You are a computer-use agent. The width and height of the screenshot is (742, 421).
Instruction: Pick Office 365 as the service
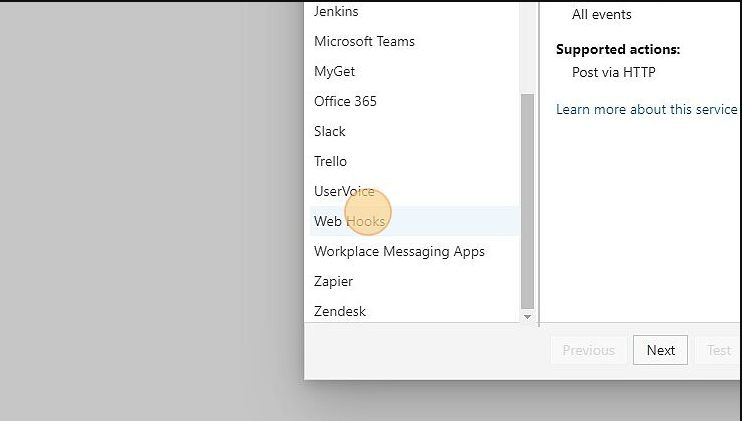[x=345, y=102]
